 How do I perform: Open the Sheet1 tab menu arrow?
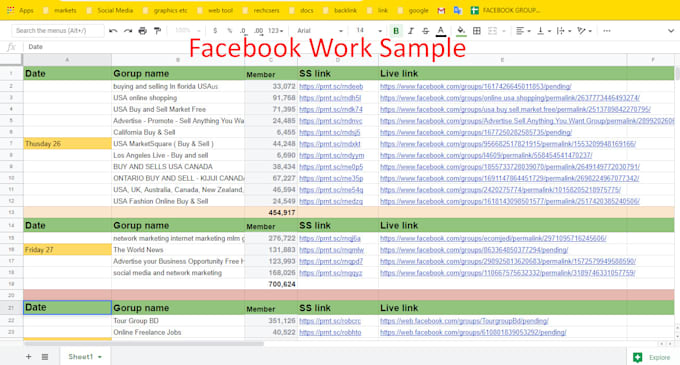[100, 357]
